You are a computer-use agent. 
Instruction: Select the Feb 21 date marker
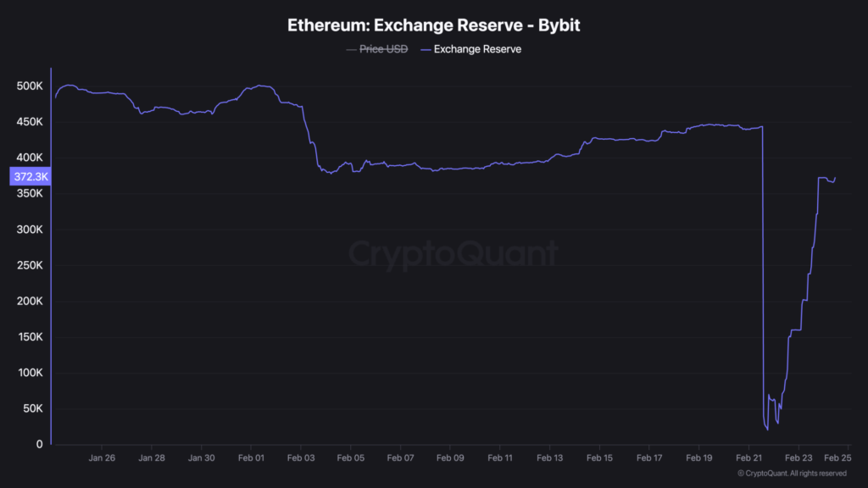coord(748,457)
